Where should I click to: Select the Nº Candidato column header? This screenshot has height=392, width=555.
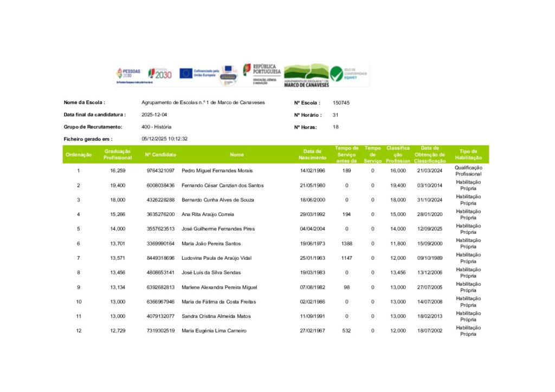click(x=160, y=155)
